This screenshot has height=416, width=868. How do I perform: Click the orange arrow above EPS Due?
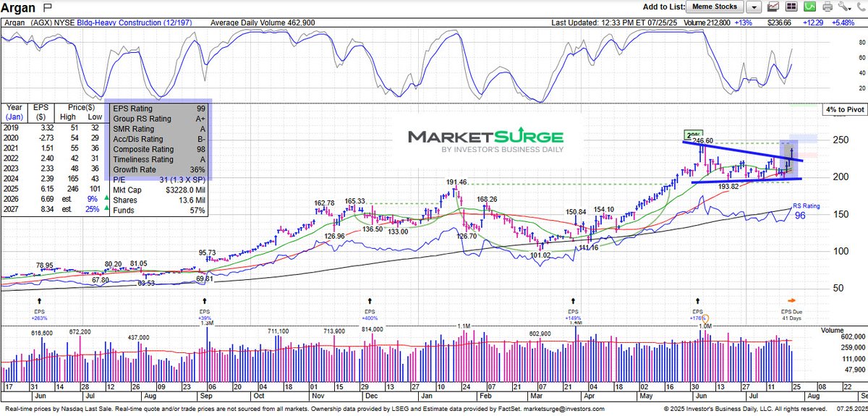pos(791,300)
